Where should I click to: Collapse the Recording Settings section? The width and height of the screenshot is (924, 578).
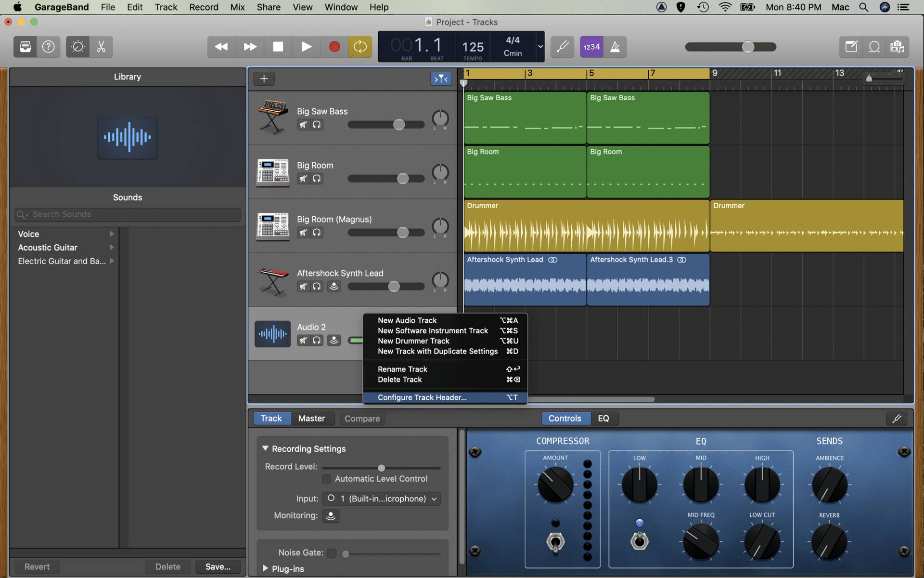tap(266, 448)
